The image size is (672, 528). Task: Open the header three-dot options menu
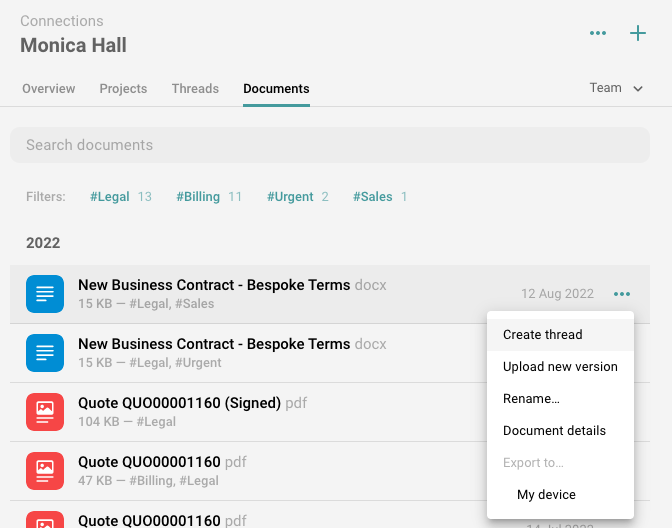pyautogui.click(x=598, y=33)
